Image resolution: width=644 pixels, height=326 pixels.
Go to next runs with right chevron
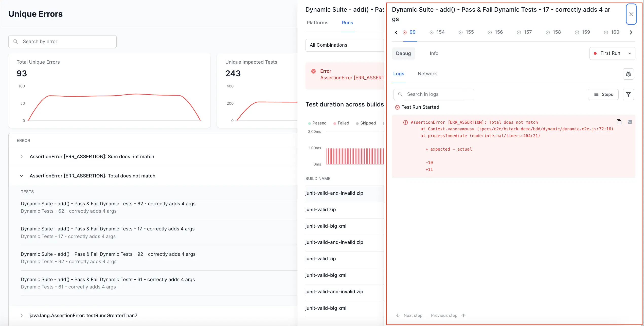631,32
